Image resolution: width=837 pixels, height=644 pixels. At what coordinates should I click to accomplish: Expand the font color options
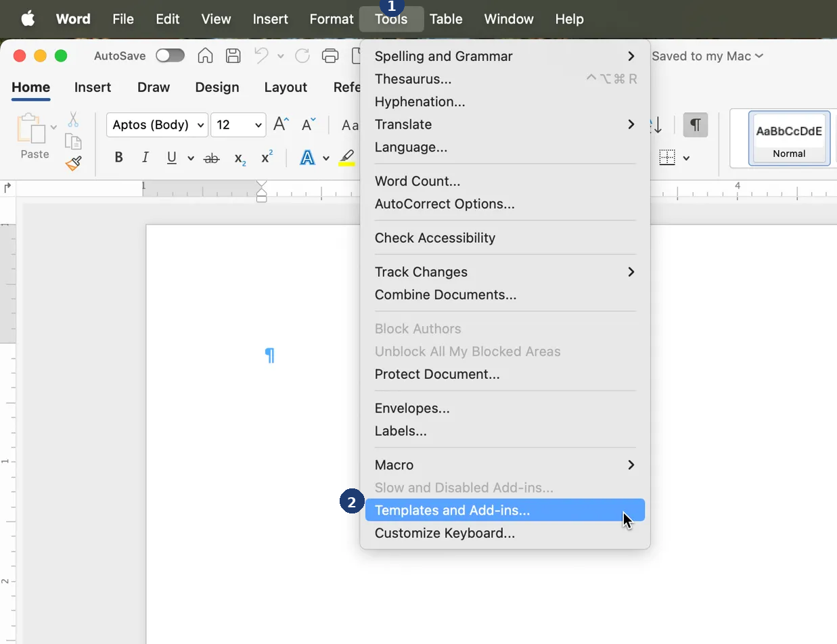coord(325,157)
